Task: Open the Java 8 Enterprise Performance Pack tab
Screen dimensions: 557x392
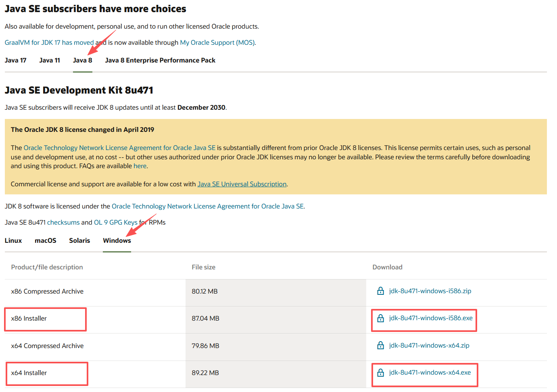Action: click(x=160, y=60)
